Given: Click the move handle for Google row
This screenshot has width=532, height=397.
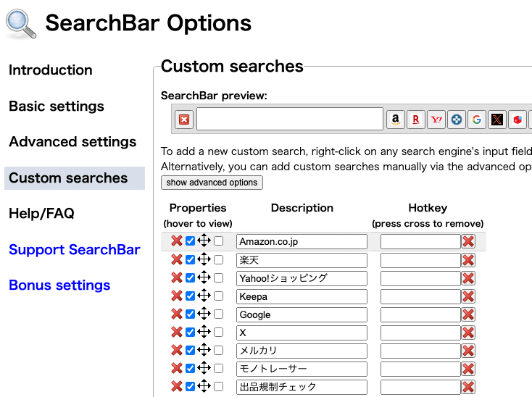Looking at the screenshot, I should tap(204, 313).
